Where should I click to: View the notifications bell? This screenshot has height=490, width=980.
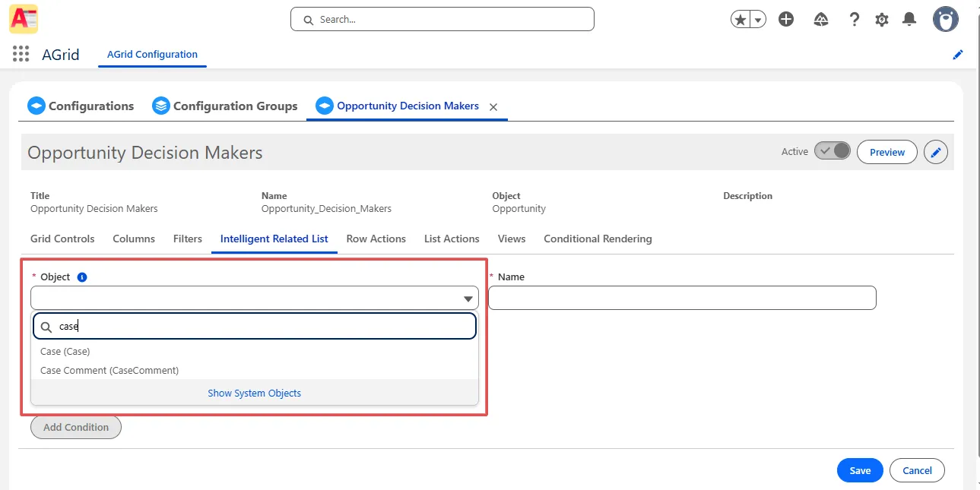click(x=909, y=20)
